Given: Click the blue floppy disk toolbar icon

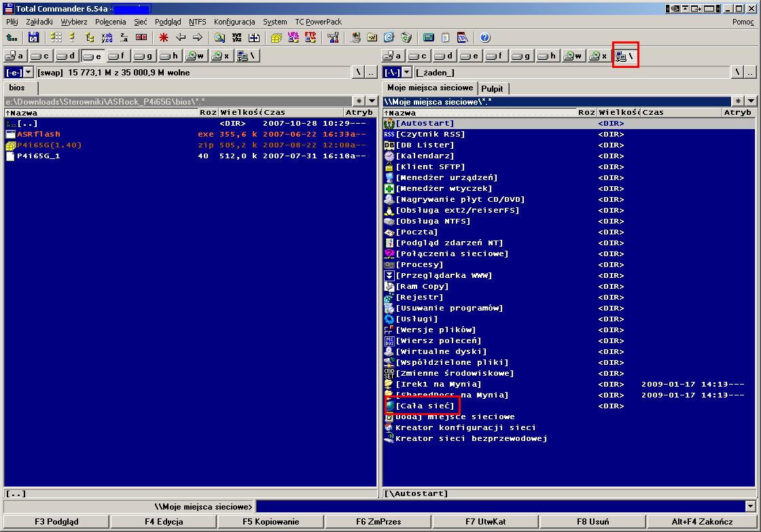Looking at the screenshot, I should [x=33, y=37].
